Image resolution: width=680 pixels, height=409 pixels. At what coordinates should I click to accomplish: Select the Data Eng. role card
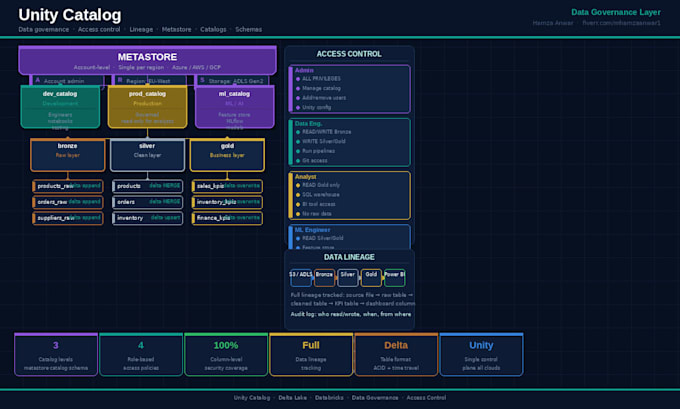coord(350,142)
